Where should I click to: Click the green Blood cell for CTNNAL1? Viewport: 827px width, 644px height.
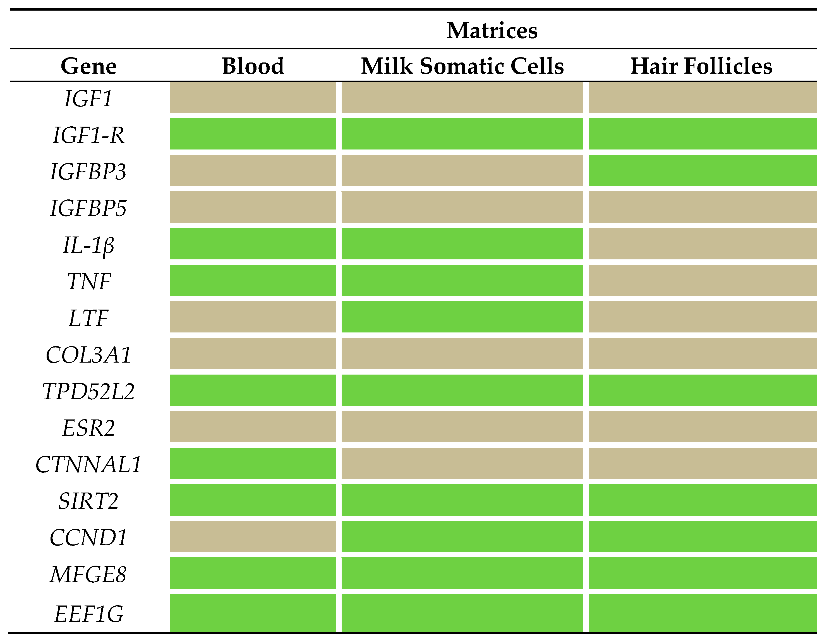(253, 464)
